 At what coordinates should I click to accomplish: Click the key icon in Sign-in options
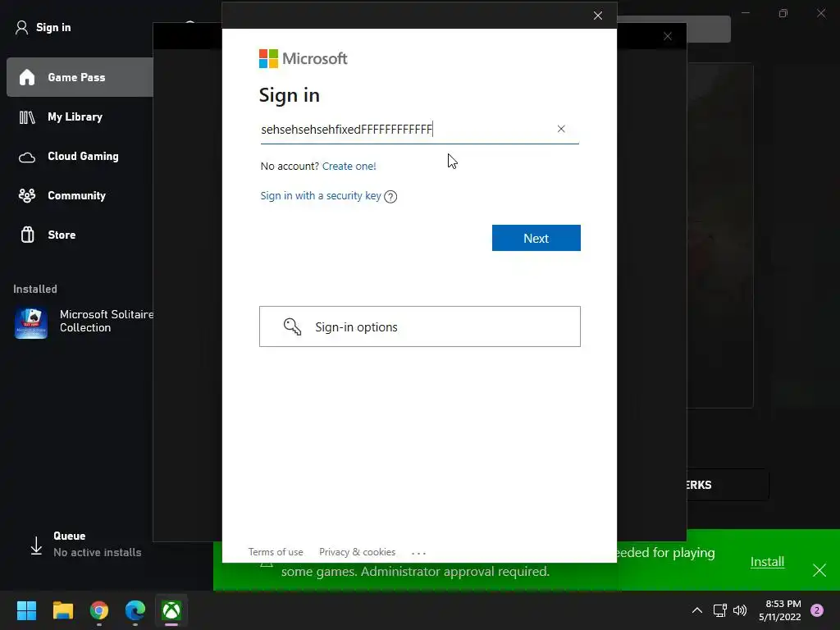point(292,326)
